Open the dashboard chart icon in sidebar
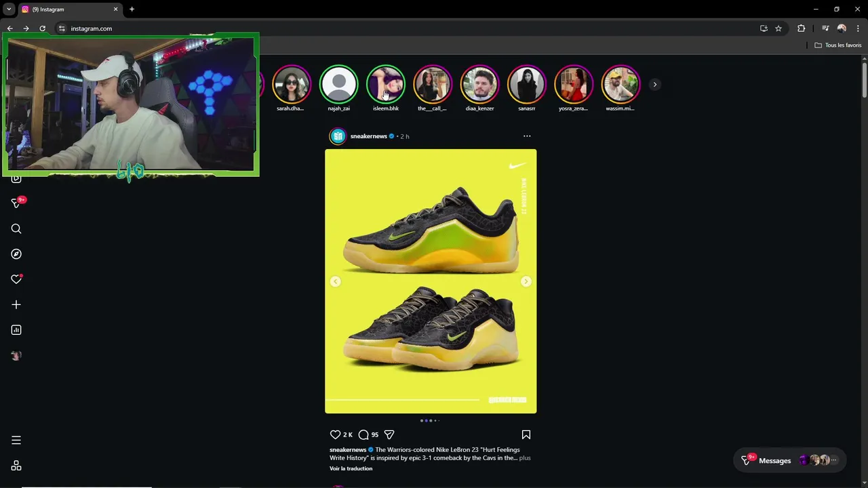The image size is (868, 488). [x=16, y=330]
